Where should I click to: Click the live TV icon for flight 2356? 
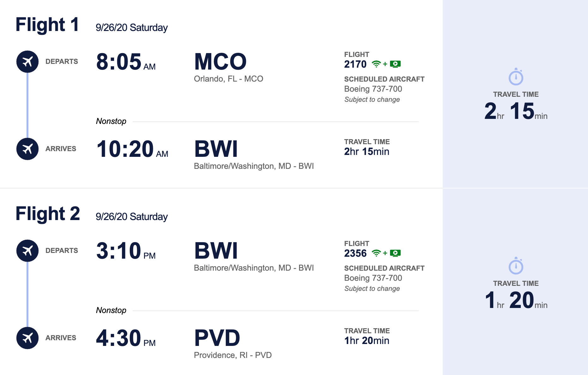tap(395, 253)
